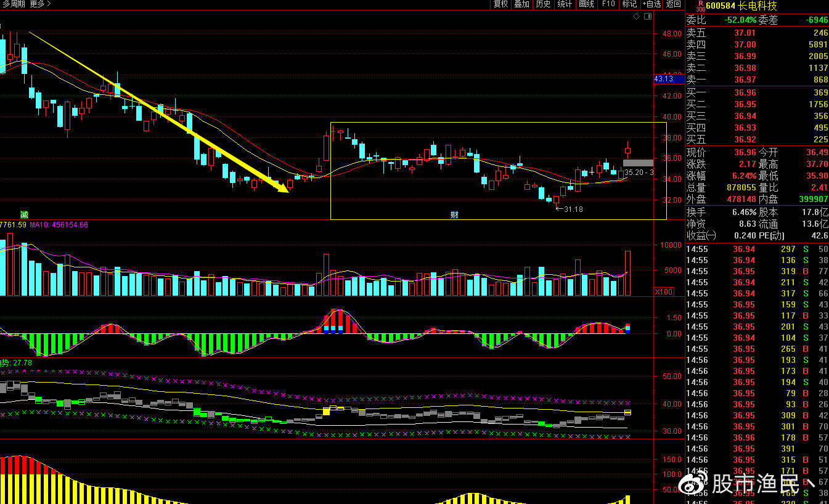Add stock via +自选 button
Image resolution: width=829 pixels, height=504 pixels.
tap(651, 4)
